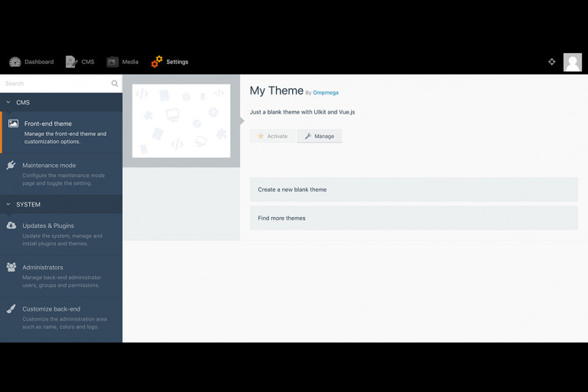The image size is (588, 392).
Task: Click the CMS page icon in navbar
Action: [71, 62]
